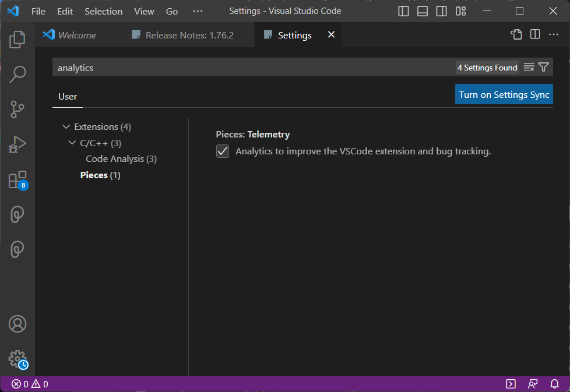The image size is (570, 392).
Task: Click the Open Settings (JSON) icon
Action: coord(516,35)
